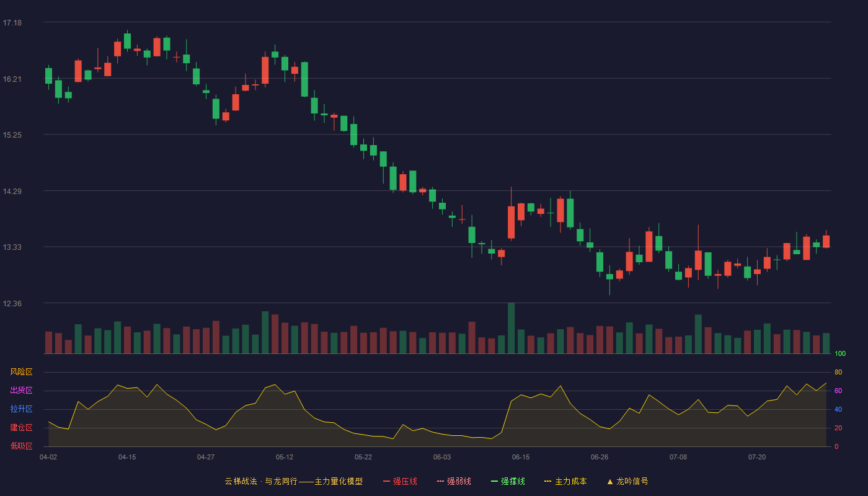This screenshot has width=868, height=496.
Task: Select the first green candlestick at 04-02
Action: (x=48, y=76)
